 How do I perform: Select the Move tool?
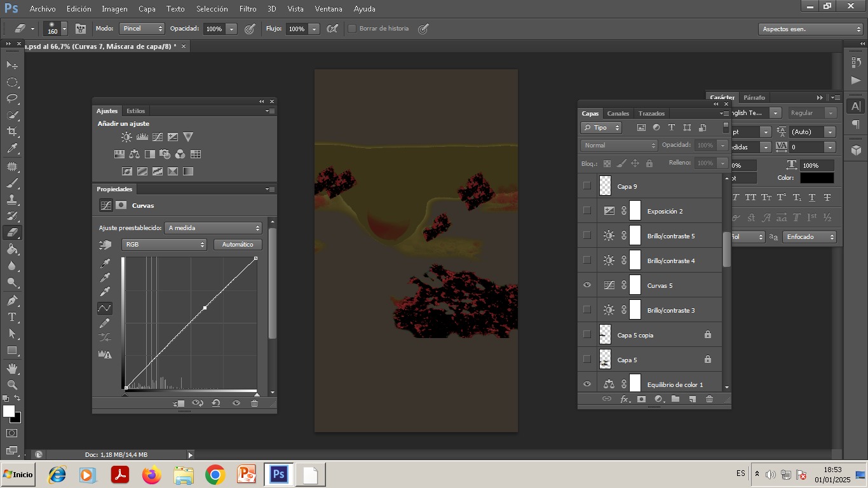(x=12, y=65)
